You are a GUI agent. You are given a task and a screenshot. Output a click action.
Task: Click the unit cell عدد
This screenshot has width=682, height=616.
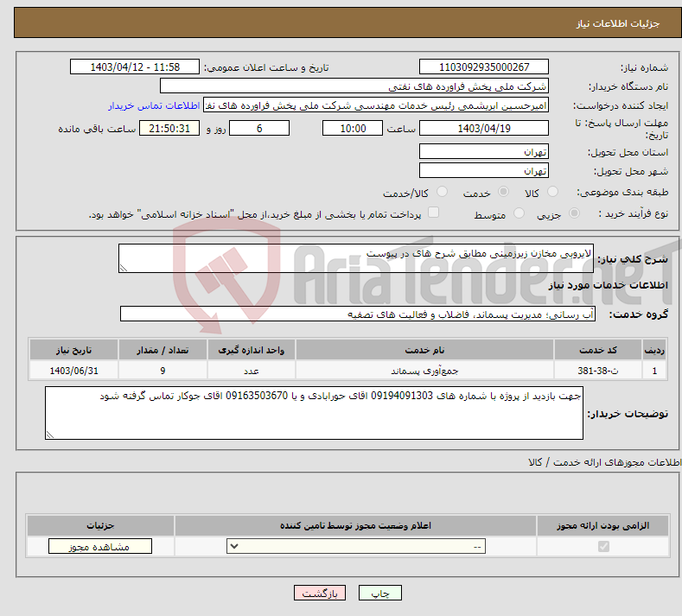(251, 371)
